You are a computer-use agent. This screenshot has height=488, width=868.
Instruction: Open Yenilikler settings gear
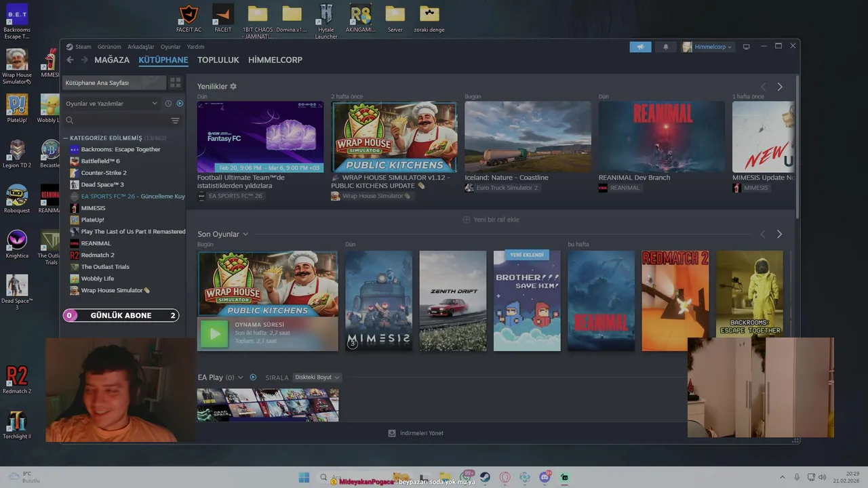pos(233,87)
